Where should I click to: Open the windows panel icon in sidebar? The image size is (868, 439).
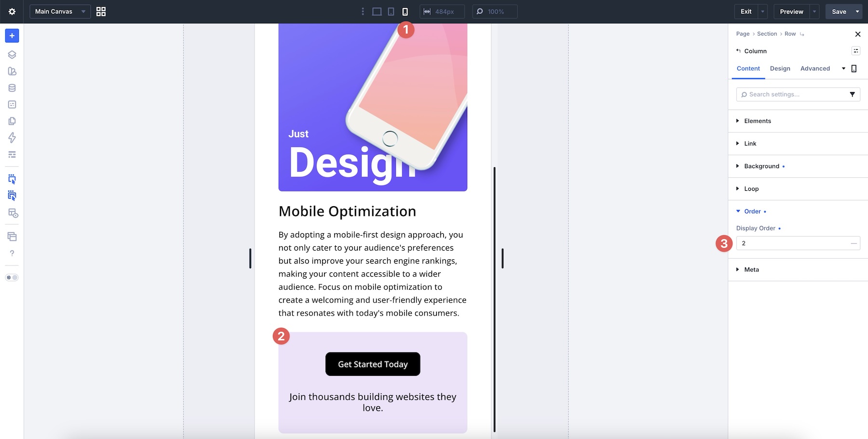(x=12, y=237)
